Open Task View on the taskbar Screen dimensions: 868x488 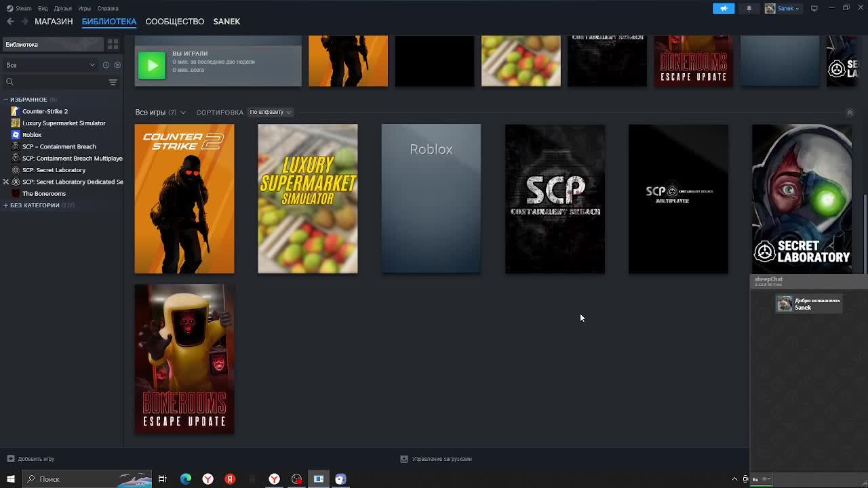click(163, 479)
